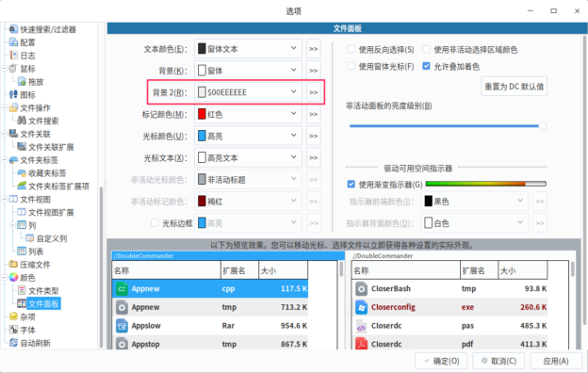588x373 pixels.
Task: Click the 文件夹标签 tabs icon
Action: click(13, 160)
